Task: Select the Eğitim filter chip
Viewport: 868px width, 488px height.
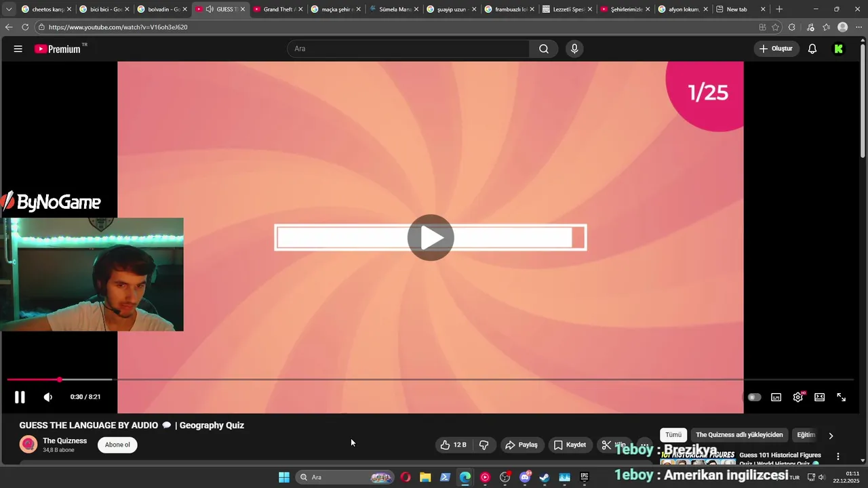Action: 806,435
